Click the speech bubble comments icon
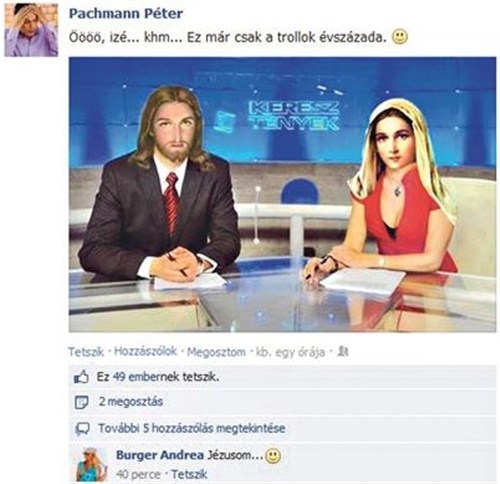This screenshot has height=484, width=500. pyautogui.click(x=82, y=429)
